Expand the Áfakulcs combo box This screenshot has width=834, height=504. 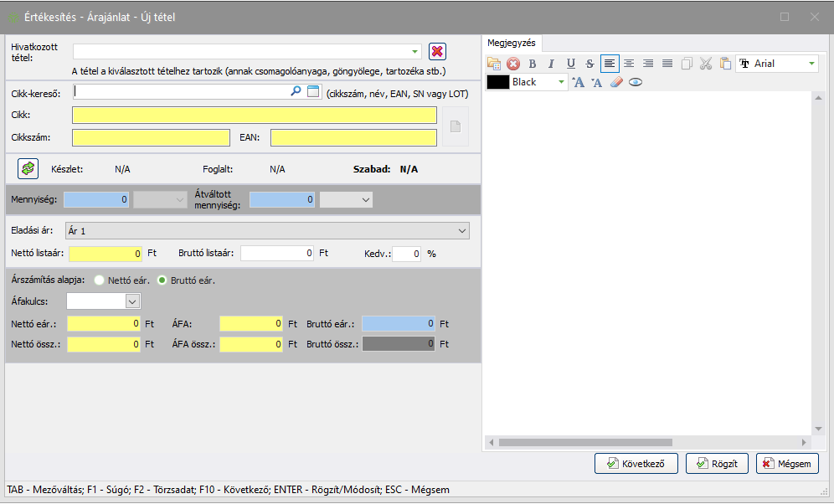coord(131,301)
